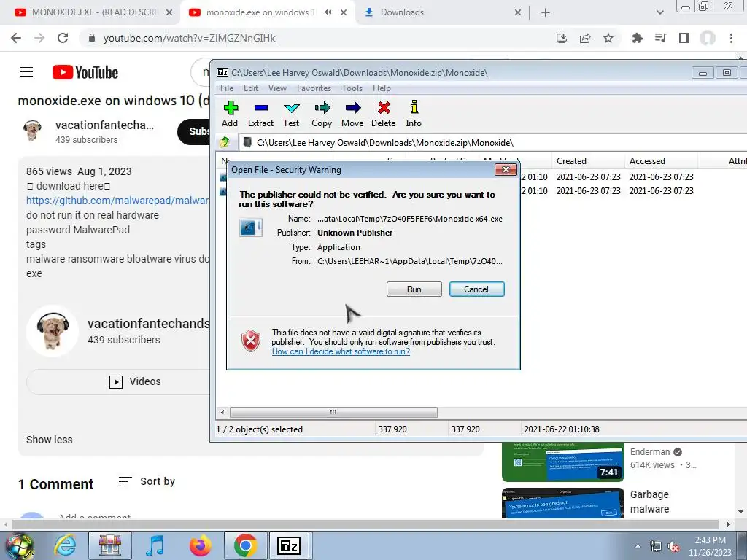Open the 7-Zip Favorites menu
The image size is (747, 560).
[x=314, y=88]
